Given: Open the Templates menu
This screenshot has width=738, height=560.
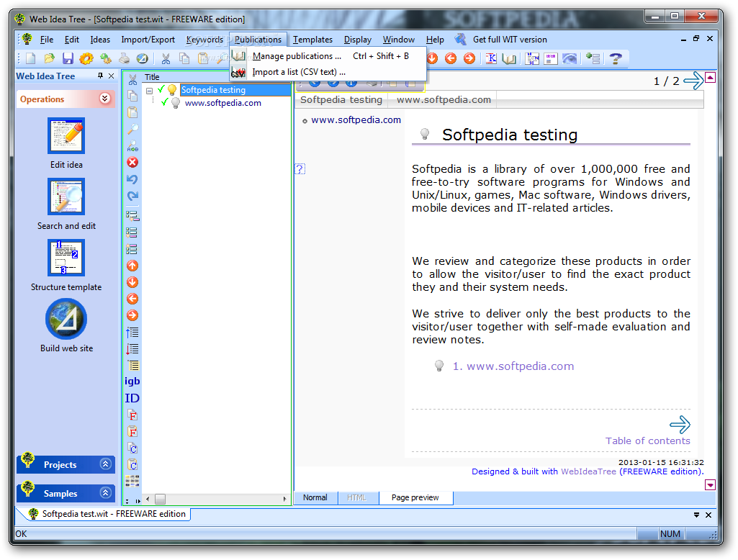Looking at the screenshot, I should pyautogui.click(x=312, y=40).
